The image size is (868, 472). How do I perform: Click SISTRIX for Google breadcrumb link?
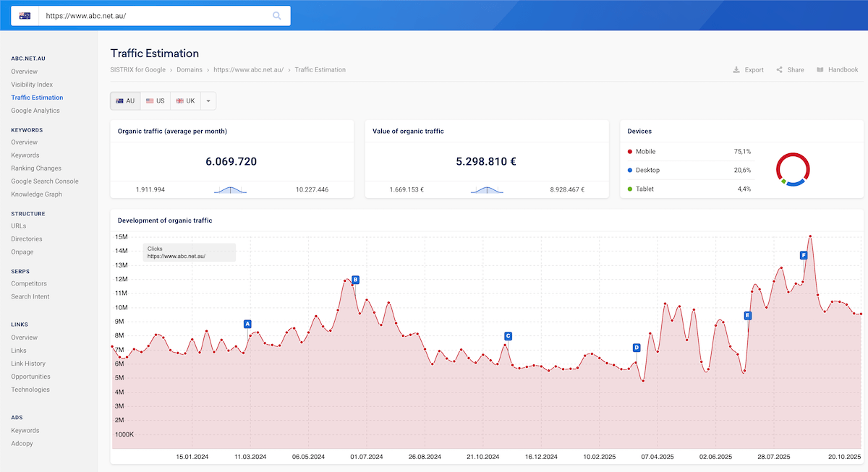139,70
